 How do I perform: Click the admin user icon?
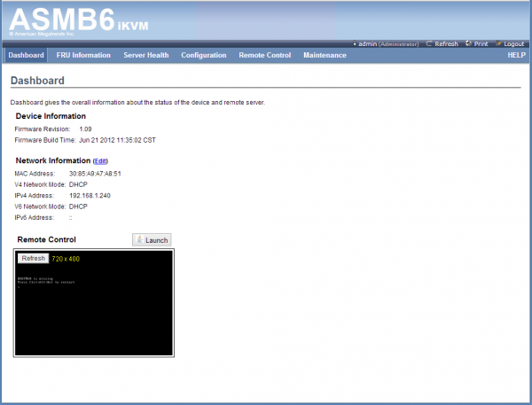click(x=355, y=43)
